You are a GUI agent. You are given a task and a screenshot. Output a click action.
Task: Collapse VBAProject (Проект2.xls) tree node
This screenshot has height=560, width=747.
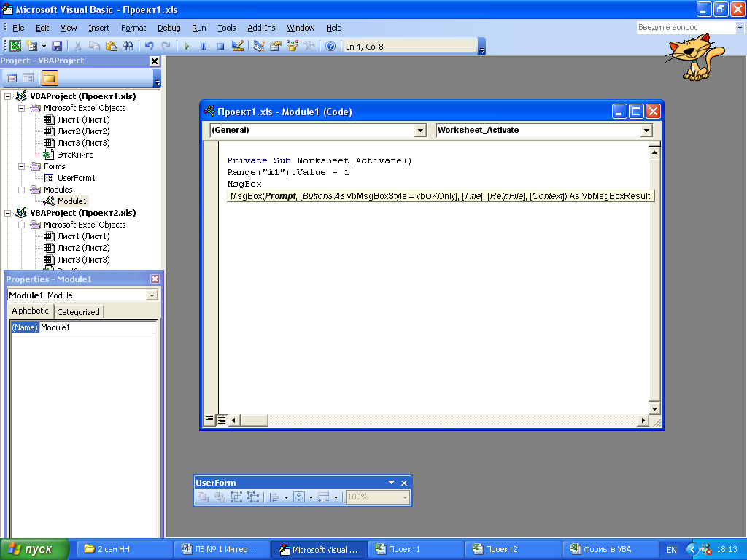click(7, 213)
